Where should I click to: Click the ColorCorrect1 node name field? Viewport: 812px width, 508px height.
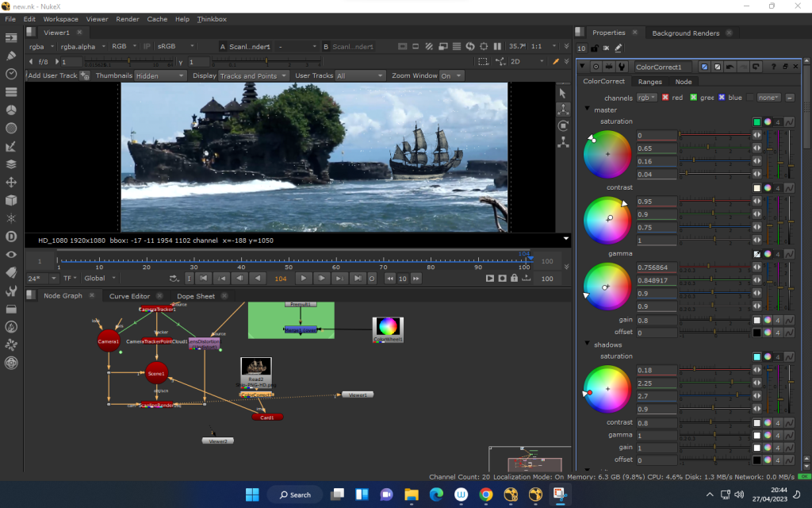click(x=664, y=67)
